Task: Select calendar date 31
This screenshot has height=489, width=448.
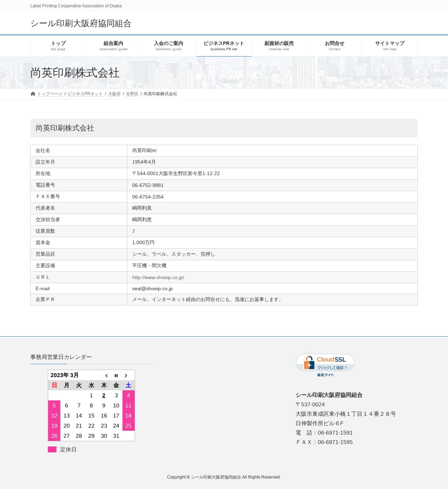Action: coord(116,436)
